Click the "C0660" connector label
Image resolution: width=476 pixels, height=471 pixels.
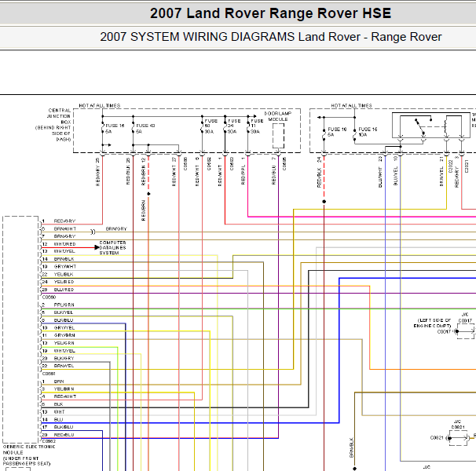(49, 297)
